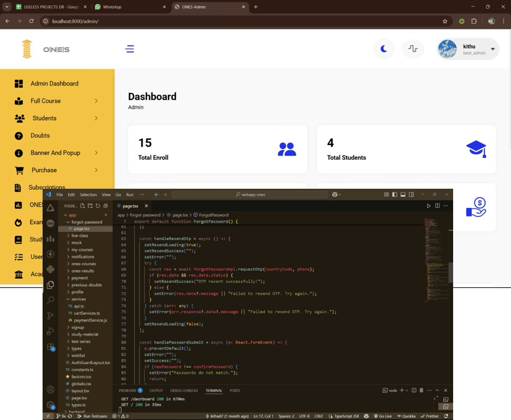Run page.tsx with the play icon
Viewport: 511px width, 420px height.
pyautogui.click(x=429, y=206)
